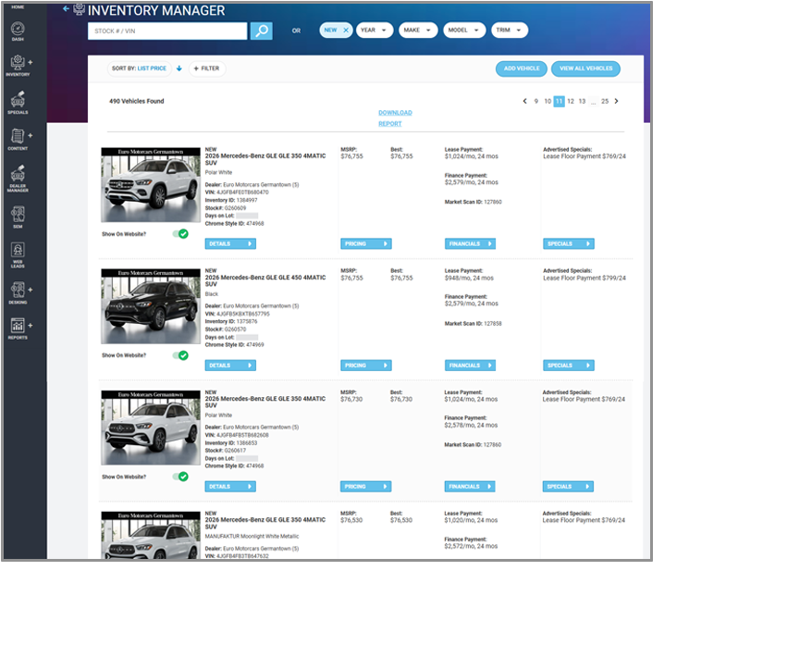Image resolution: width=812 pixels, height=645 pixels.
Task: Toggle Show On Website for Black GLE 450
Action: [180, 355]
